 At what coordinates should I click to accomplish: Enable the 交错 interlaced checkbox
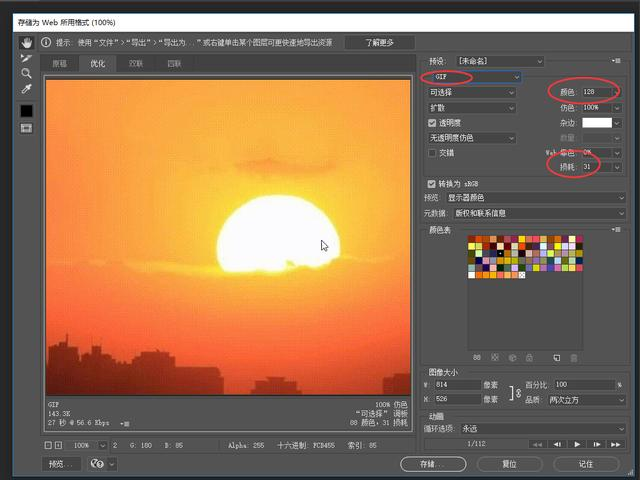click(x=432, y=153)
